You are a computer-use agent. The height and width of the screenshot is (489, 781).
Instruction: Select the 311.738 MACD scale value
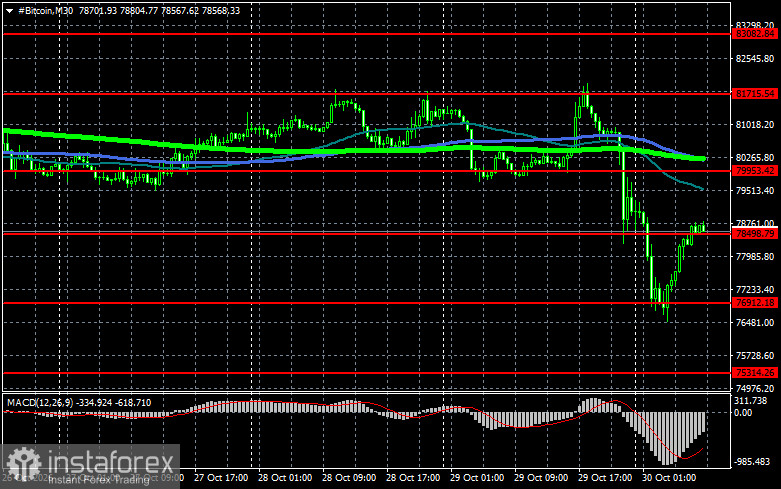tap(751, 400)
